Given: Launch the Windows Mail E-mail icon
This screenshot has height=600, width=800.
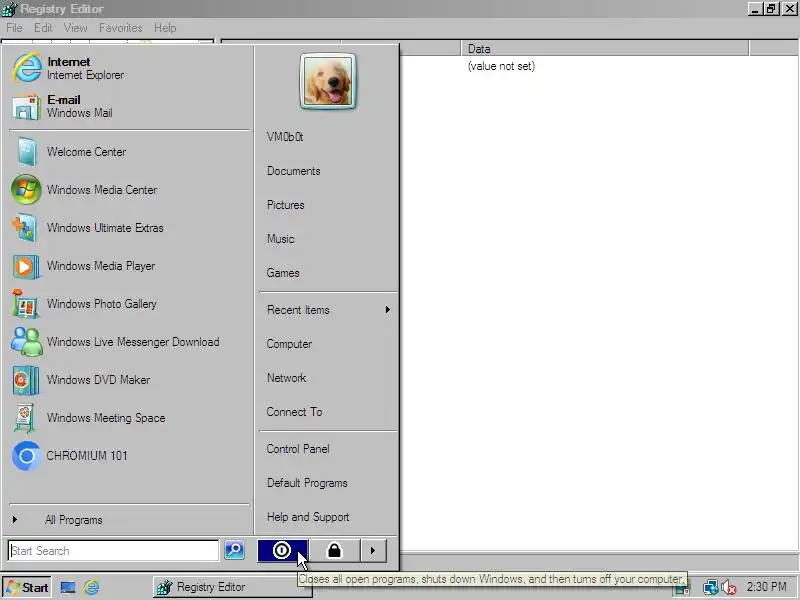Looking at the screenshot, I should [26, 106].
